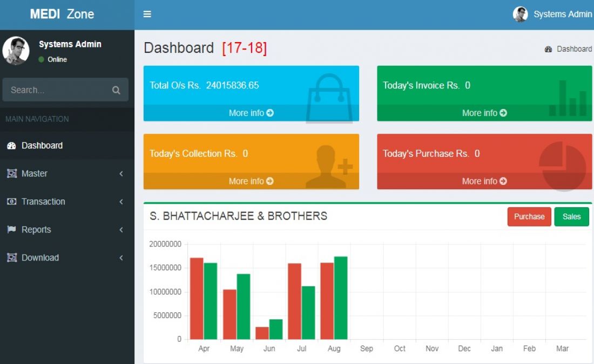594x364 pixels.
Task: Click More info on Today's Invoice card
Action: point(484,113)
